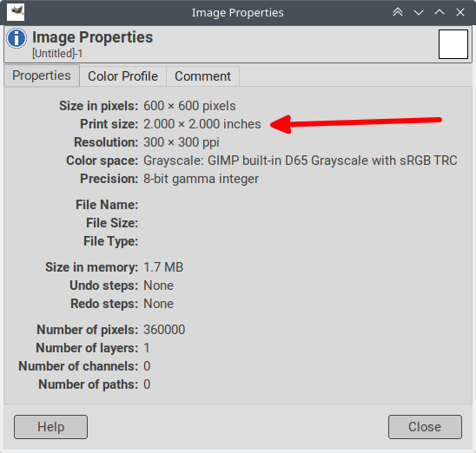The height and width of the screenshot is (453, 476).
Task: Click the Close button
Action: pos(425,427)
